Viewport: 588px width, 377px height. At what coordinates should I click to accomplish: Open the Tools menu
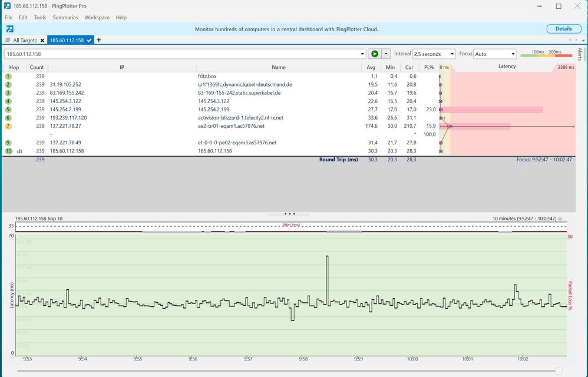(39, 17)
